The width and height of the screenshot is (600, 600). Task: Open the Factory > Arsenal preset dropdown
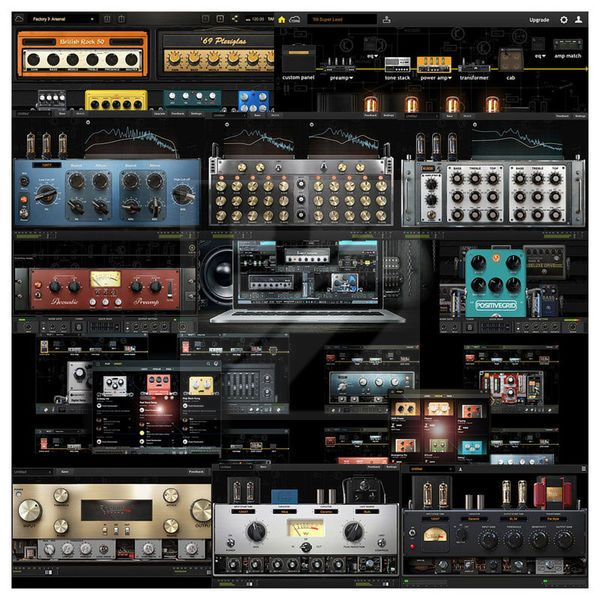click(61, 19)
